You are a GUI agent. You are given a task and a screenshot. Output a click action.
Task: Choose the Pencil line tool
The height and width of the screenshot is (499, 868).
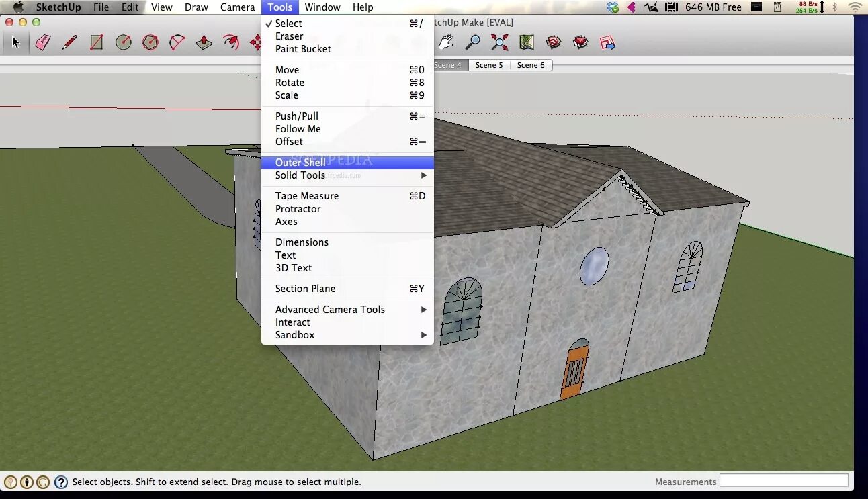pos(69,43)
